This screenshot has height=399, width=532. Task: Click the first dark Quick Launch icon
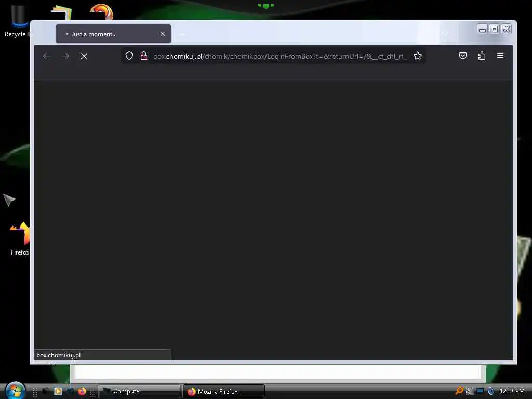tap(46, 391)
